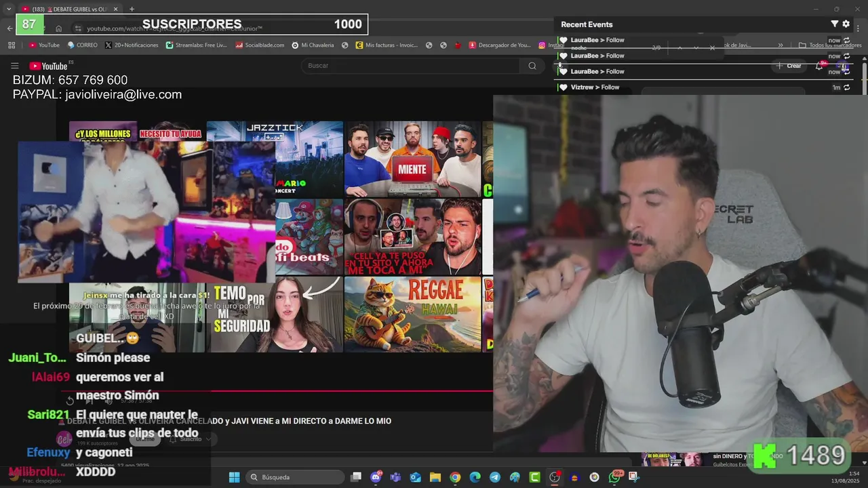Click the YouTube Crear button
This screenshot has height=488, width=868.
pos(789,66)
